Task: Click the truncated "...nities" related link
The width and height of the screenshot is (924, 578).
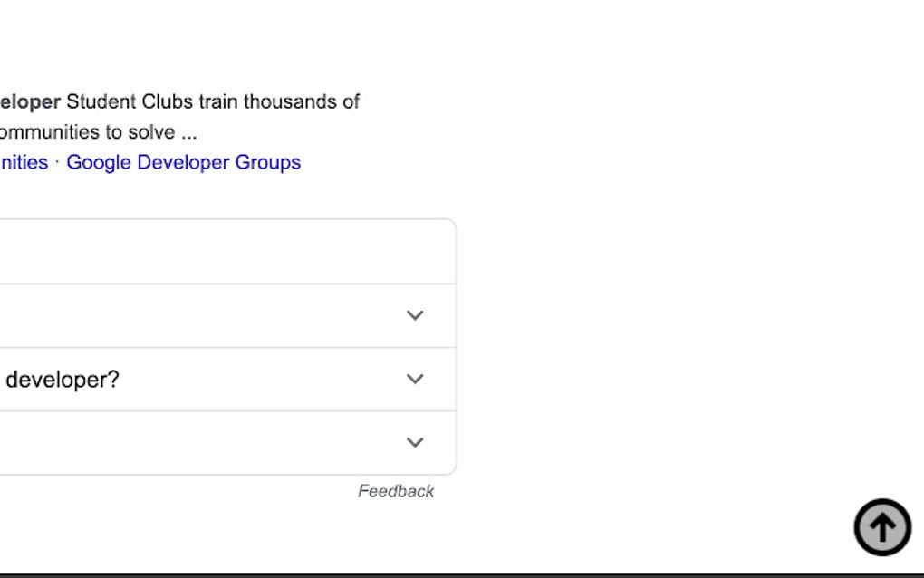Action: click(x=24, y=162)
